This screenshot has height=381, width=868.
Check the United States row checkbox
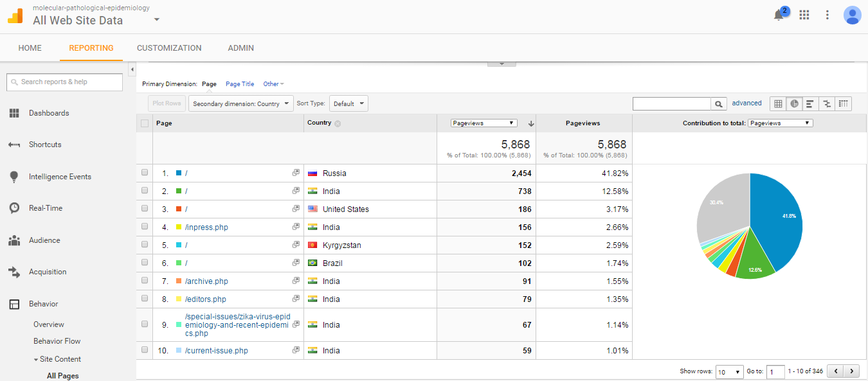145,209
